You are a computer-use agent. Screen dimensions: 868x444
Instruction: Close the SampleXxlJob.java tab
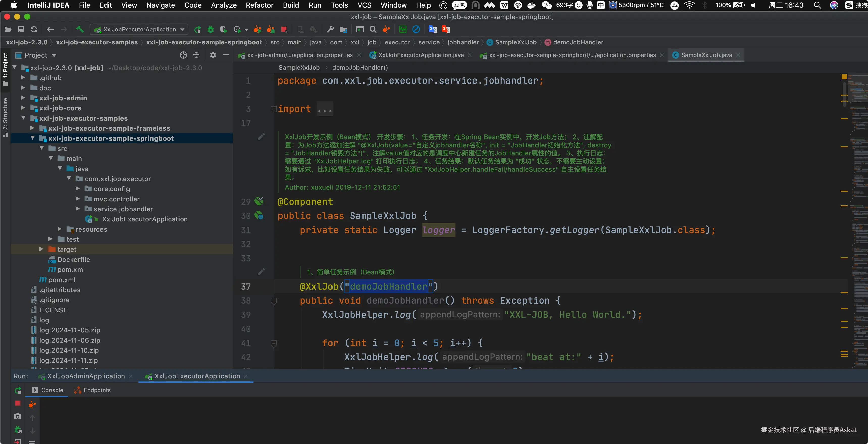coord(738,55)
